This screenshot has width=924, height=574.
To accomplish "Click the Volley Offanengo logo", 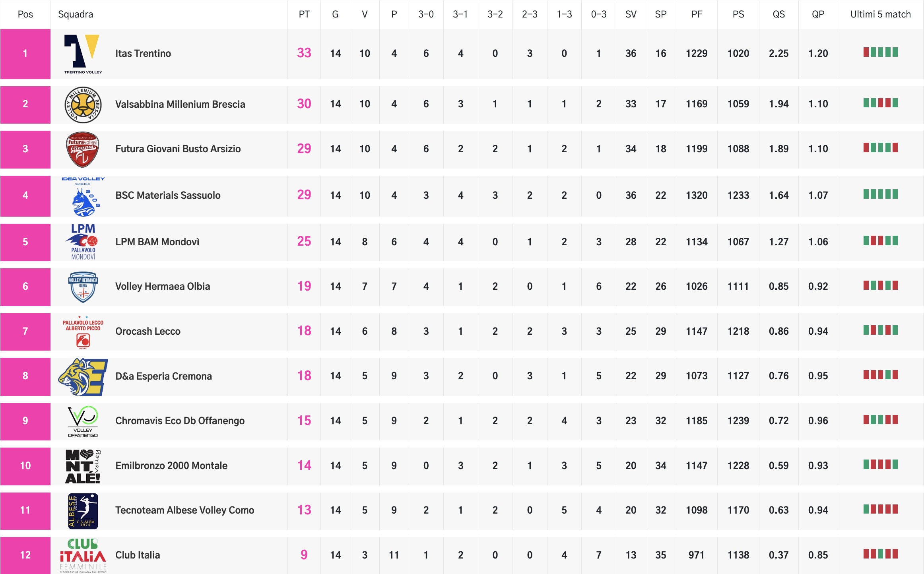I will [83, 421].
